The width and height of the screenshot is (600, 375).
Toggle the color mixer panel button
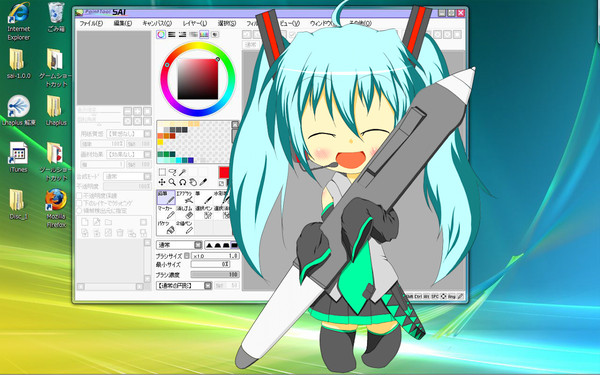(193, 34)
